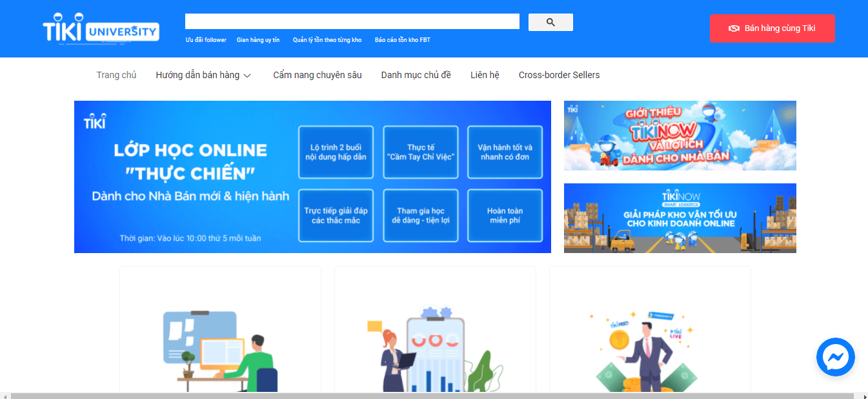Click the handshake icon in Bán hàng cùng Tiki
The height and width of the screenshot is (399, 868).
734,28
